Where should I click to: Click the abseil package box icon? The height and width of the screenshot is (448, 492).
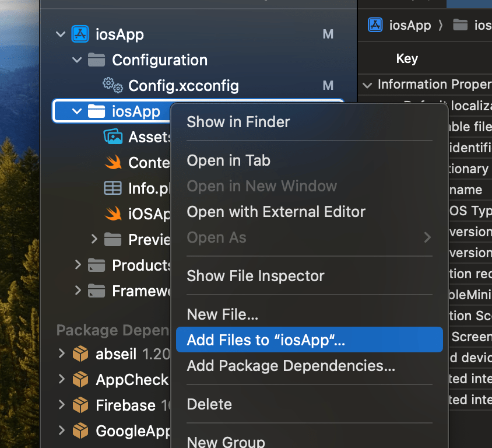80,354
